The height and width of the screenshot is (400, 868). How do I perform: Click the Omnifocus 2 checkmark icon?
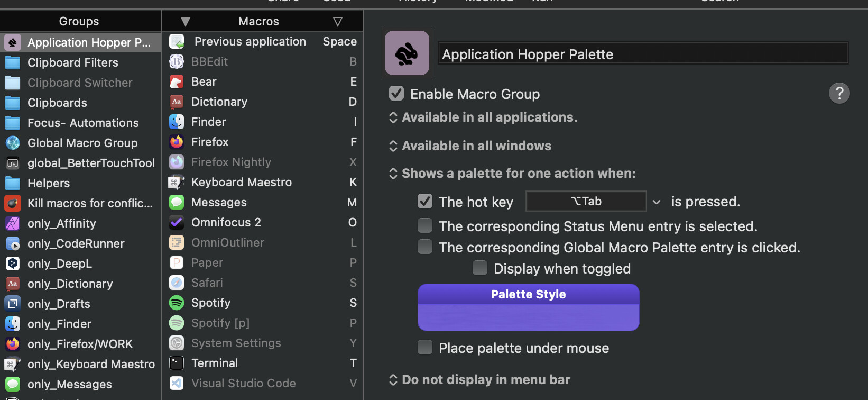coord(177,222)
